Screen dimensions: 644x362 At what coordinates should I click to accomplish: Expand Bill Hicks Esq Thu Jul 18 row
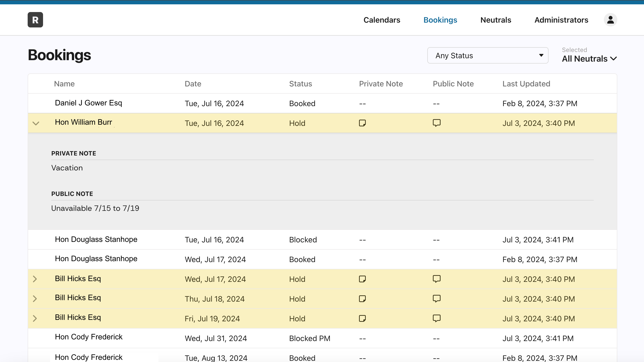pyautogui.click(x=35, y=299)
